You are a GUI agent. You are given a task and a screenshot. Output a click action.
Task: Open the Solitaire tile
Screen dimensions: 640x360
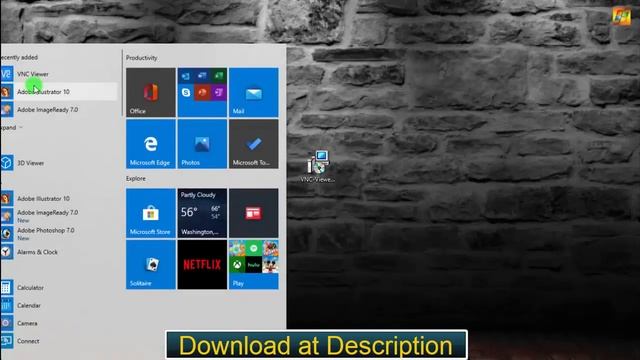tap(151, 264)
